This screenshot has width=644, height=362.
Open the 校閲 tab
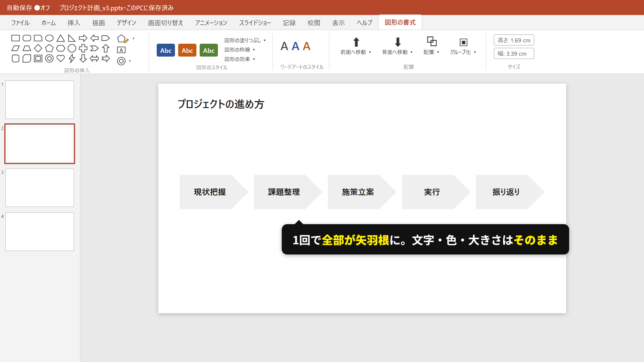pyautogui.click(x=314, y=23)
